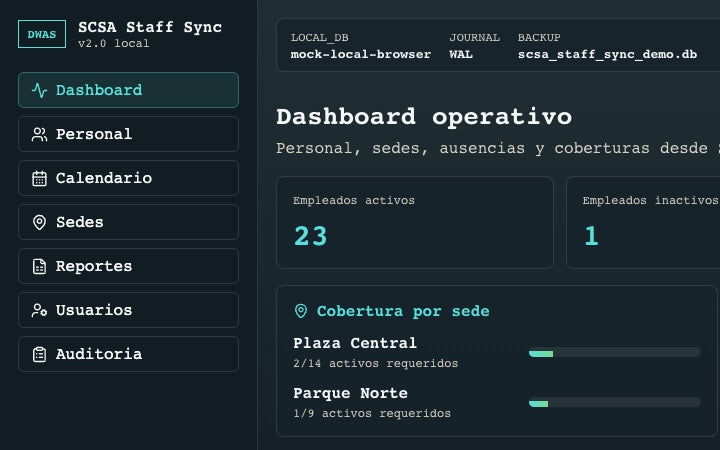Open the Calendario section
Image resolution: width=720 pixels, height=450 pixels.
[x=129, y=178]
